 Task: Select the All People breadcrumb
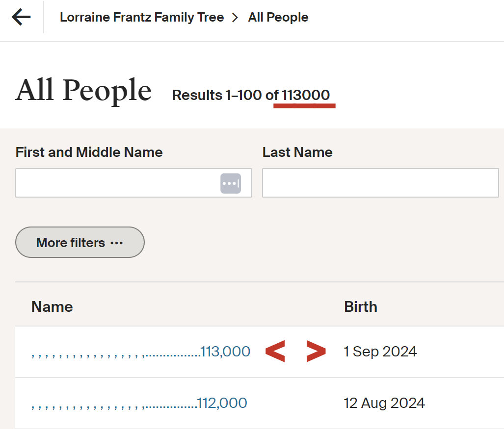tap(278, 18)
